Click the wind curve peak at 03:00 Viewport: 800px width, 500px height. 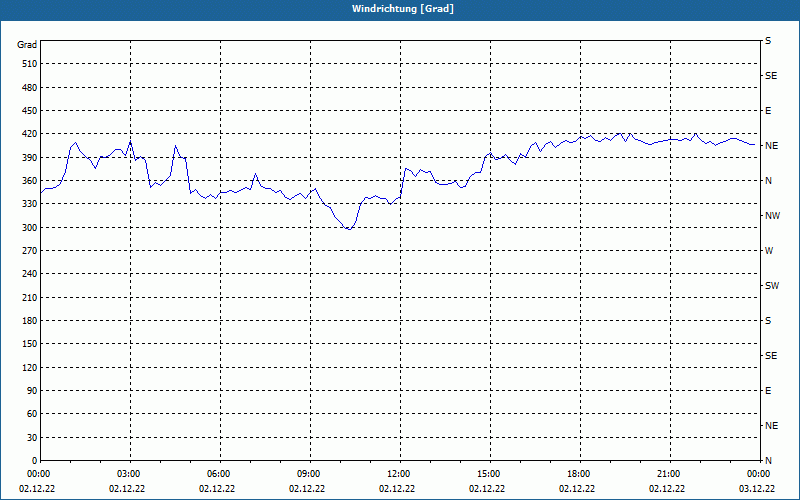point(131,141)
